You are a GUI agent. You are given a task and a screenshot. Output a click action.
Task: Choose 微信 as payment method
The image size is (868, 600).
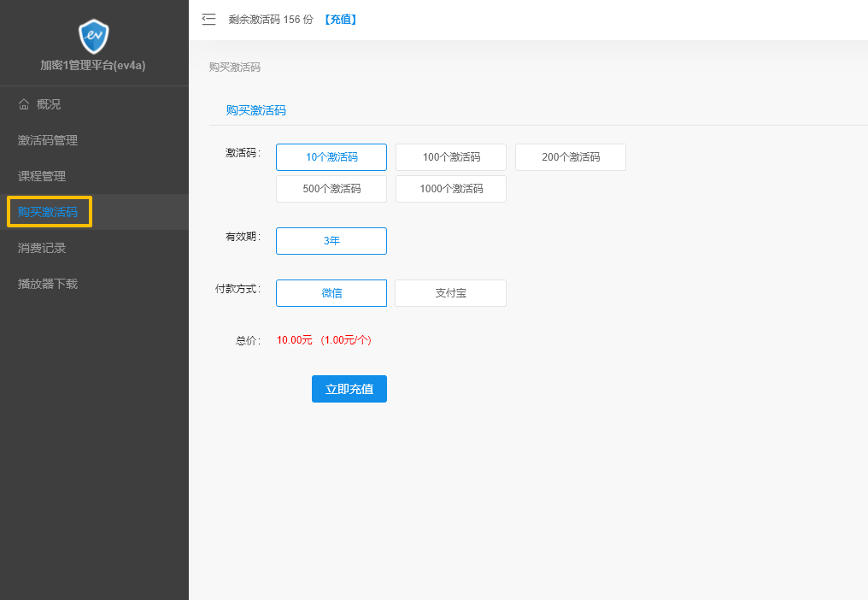(331, 293)
